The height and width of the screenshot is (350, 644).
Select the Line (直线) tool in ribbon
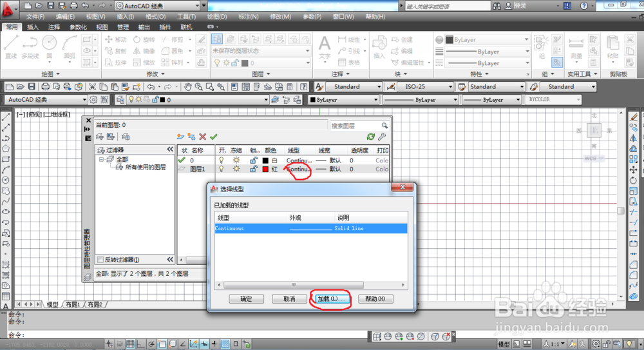[11, 46]
